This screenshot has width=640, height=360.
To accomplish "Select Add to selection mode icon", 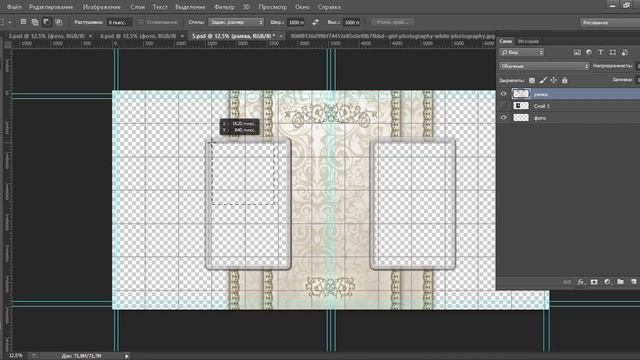I will [35, 22].
